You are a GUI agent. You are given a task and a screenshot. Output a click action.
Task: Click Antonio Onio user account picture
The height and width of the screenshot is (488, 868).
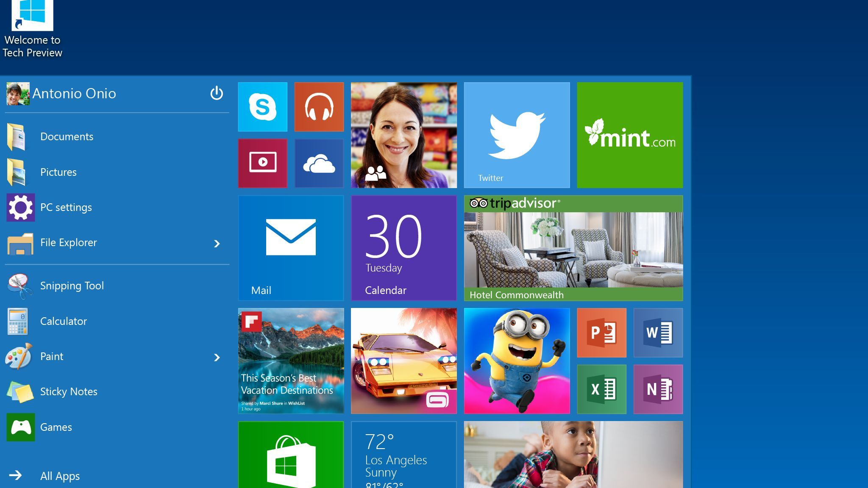pyautogui.click(x=18, y=94)
